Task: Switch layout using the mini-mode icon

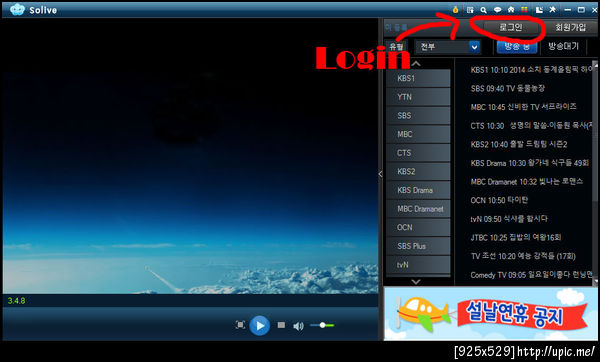Action: point(539,10)
